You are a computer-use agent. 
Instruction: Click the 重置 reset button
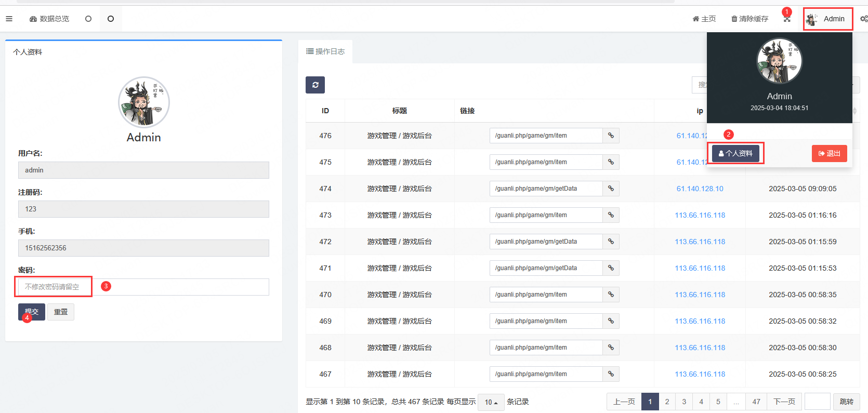point(61,312)
